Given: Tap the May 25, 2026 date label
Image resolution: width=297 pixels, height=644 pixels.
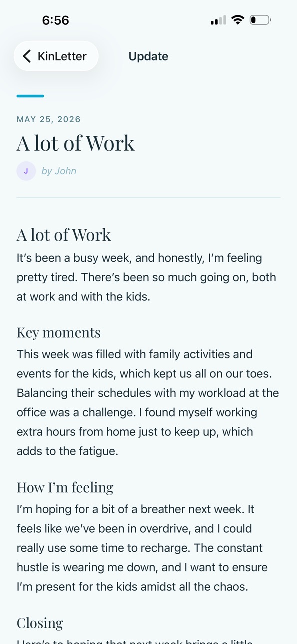Looking at the screenshot, I should (x=49, y=119).
